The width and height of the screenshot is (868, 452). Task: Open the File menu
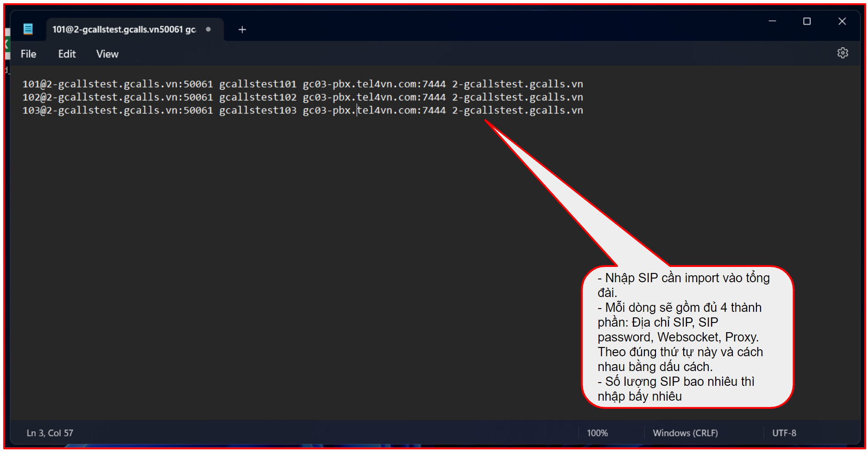(28, 54)
